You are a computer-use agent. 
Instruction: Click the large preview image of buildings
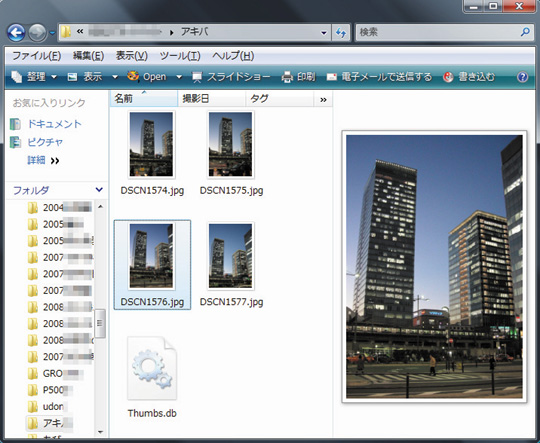(x=434, y=266)
